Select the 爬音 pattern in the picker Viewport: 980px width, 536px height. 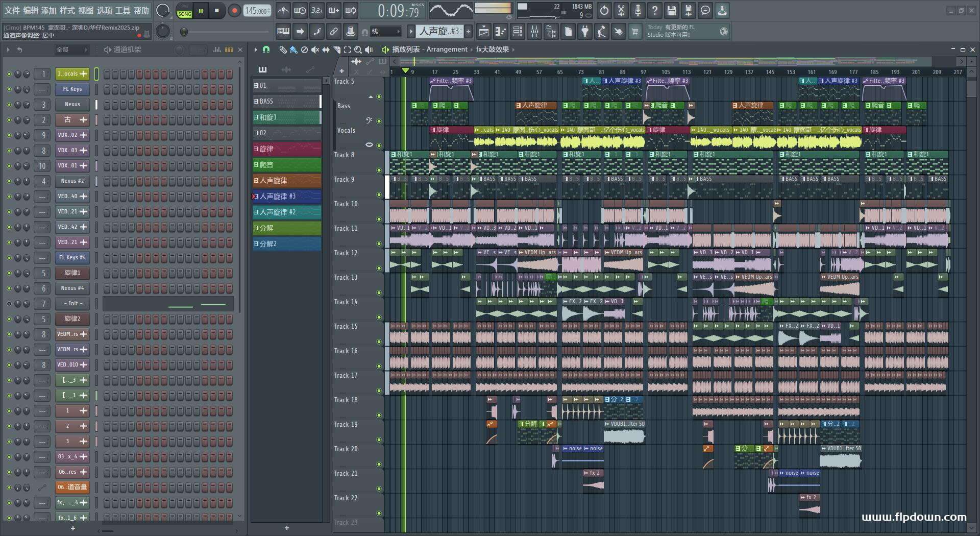[x=287, y=165]
